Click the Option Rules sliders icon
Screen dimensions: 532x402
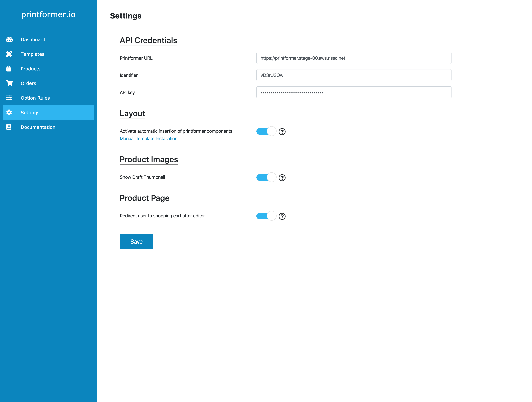9,98
